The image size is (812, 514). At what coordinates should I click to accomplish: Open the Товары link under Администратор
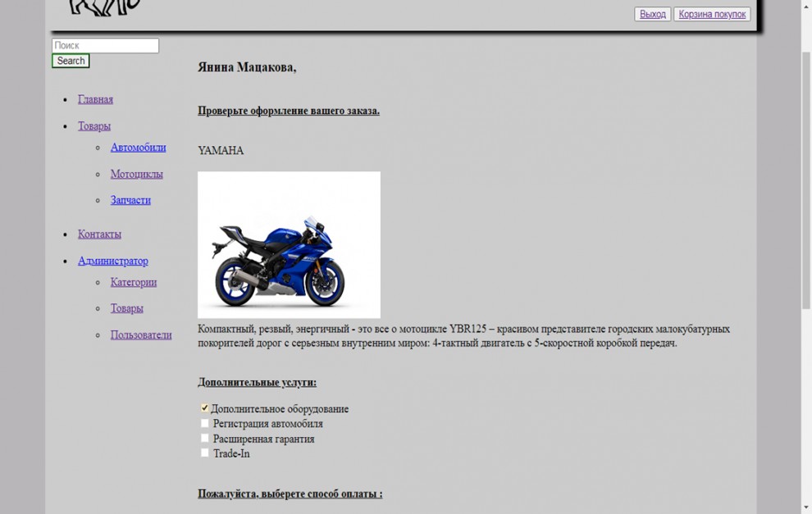127,308
